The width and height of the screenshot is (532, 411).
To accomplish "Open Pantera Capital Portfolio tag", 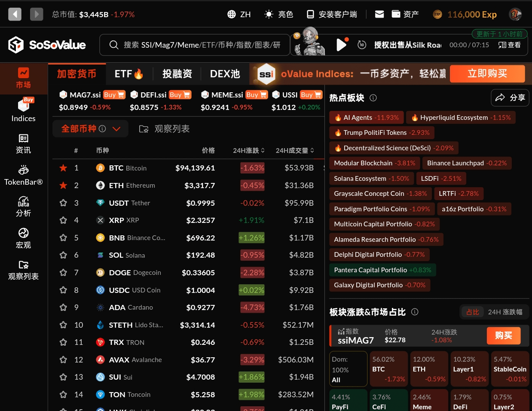I will tap(382, 270).
